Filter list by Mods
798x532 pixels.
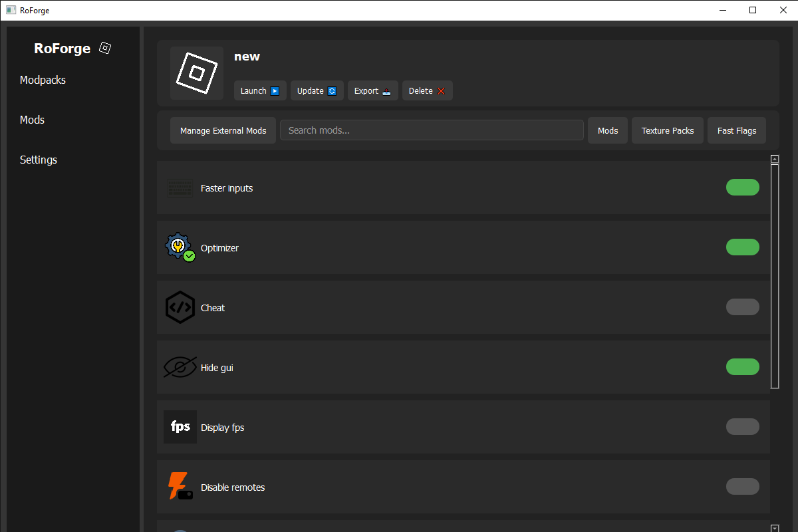pyautogui.click(x=608, y=130)
